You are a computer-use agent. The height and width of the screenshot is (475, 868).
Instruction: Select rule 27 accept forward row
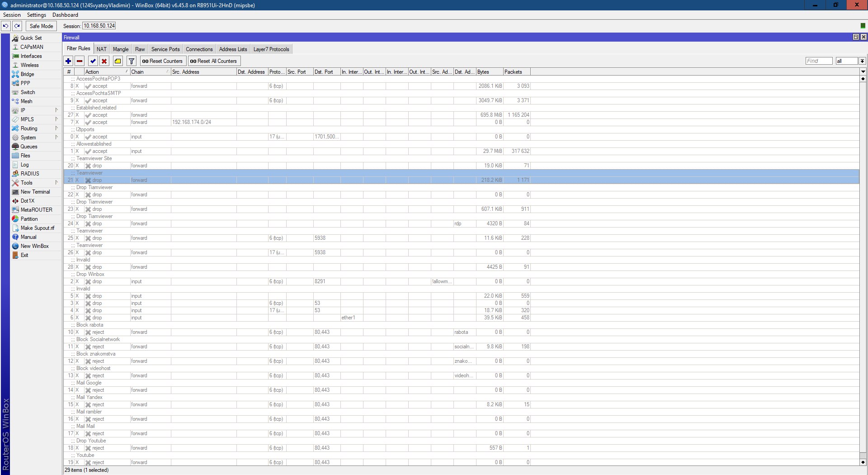point(461,115)
